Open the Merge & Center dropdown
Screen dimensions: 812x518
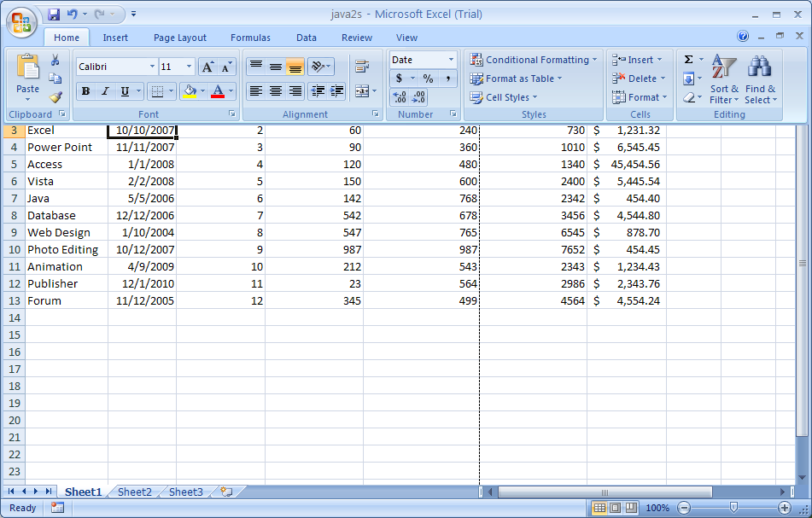(375, 91)
